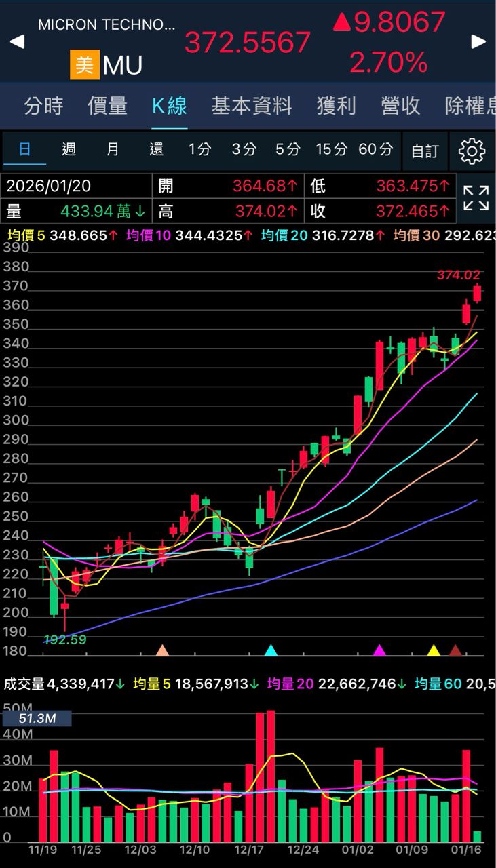Image resolution: width=496 pixels, height=868 pixels.
Task: Open the 自訂 custom interval option
Action: 425,151
